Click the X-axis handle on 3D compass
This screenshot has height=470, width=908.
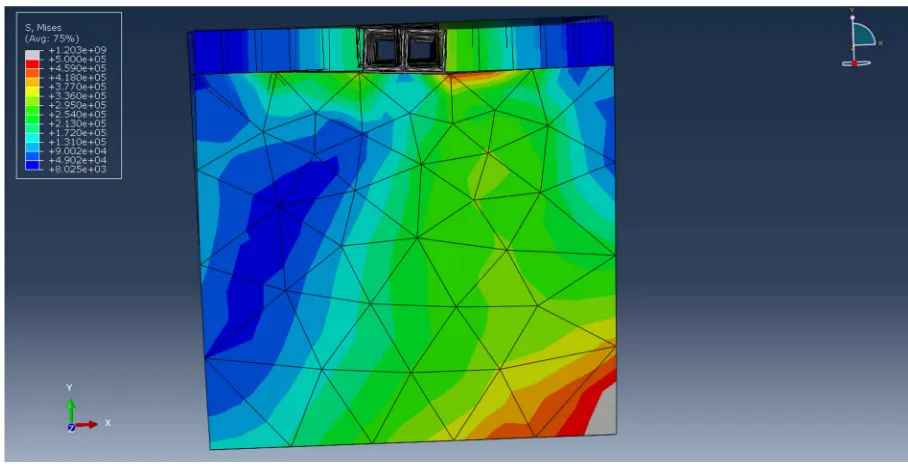[x=880, y=43]
